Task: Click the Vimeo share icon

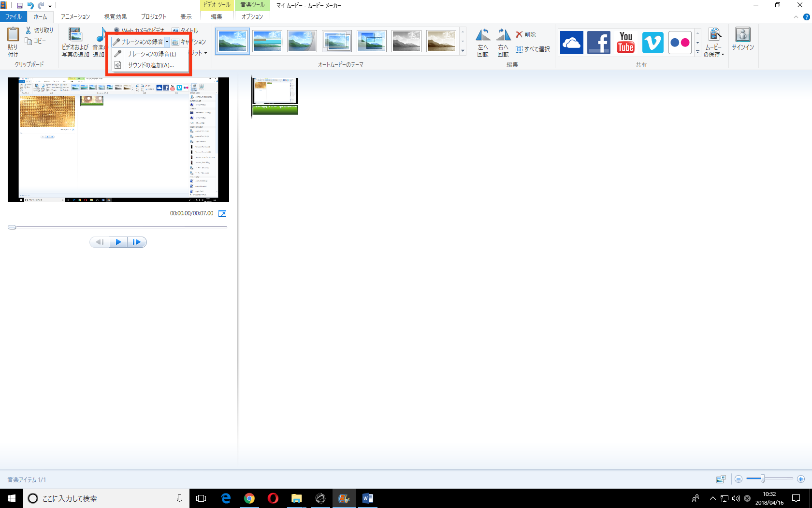Action: coord(652,42)
